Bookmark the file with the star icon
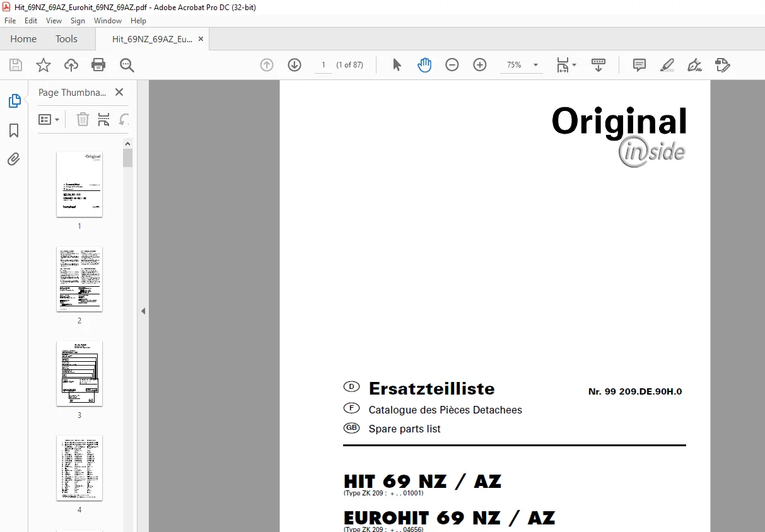Viewport: 765px width, 532px height. click(43, 65)
